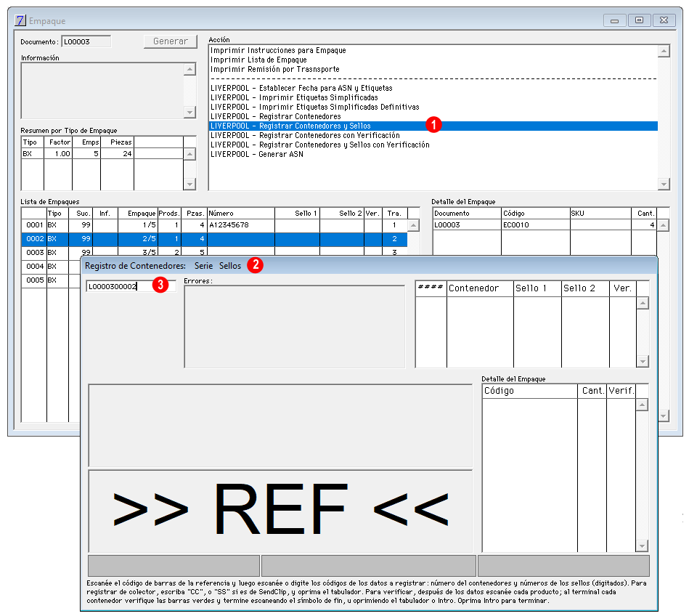
Task: Select empaque row 0004 in Lista de Empaques
Action: pyautogui.click(x=52, y=267)
